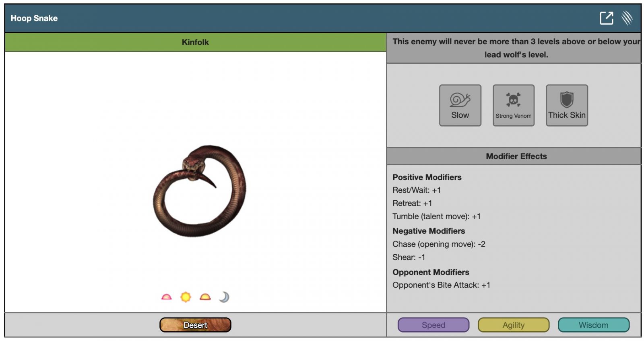The height and width of the screenshot is (341, 644).
Task: Click the Modifier Effects section header
Action: coord(516,156)
